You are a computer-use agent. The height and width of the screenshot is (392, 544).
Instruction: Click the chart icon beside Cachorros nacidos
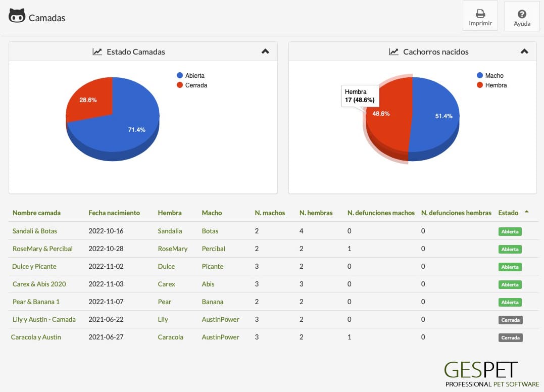pyautogui.click(x=393, y=52)
